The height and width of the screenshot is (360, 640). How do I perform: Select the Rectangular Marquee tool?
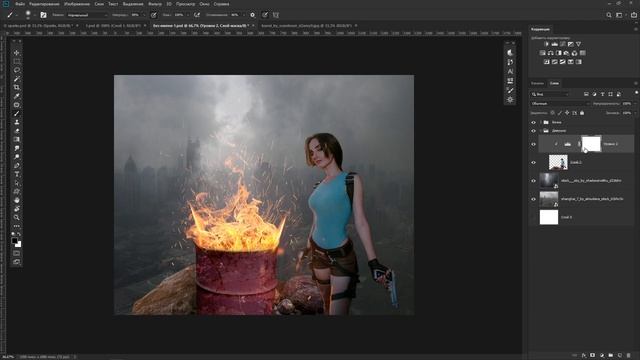pyautogui.click(x=16, y=61)
